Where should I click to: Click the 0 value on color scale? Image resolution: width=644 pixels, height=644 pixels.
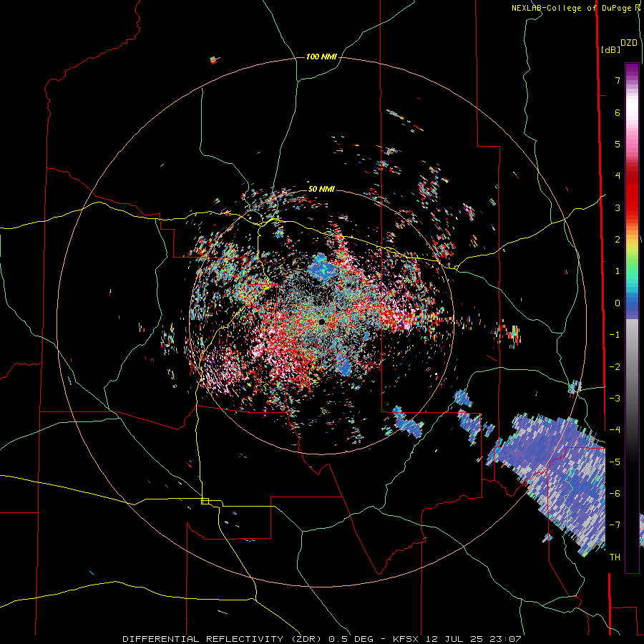tap(618, 303)
